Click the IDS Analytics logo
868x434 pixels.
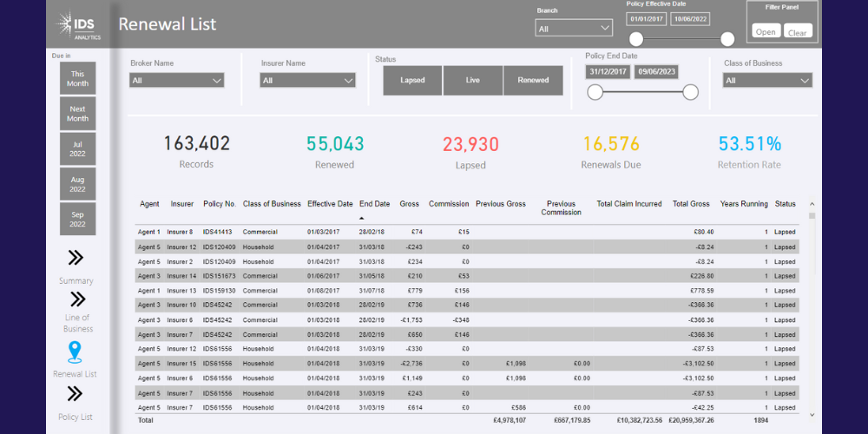coord(79,24)
